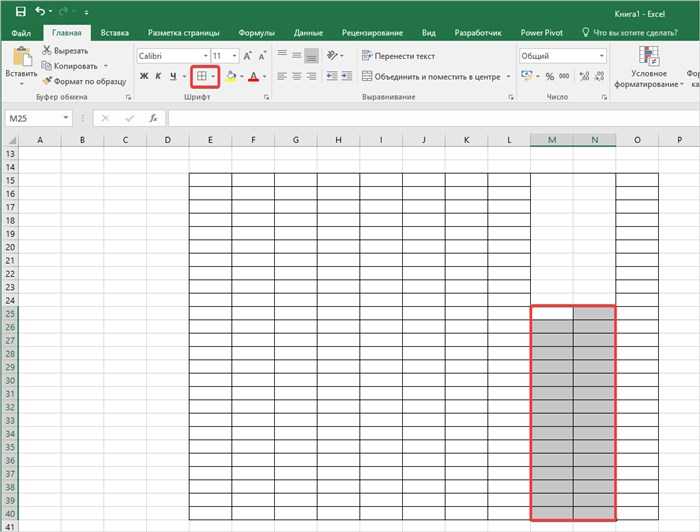
Task: Click the Save icon in the title bar
Action: [x=21, y=12]
